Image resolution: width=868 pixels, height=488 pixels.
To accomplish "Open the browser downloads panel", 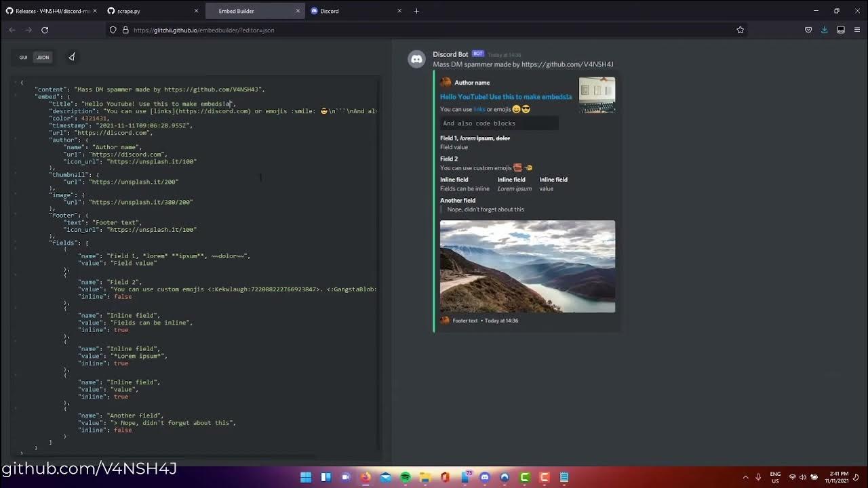I will coord(825,30).
